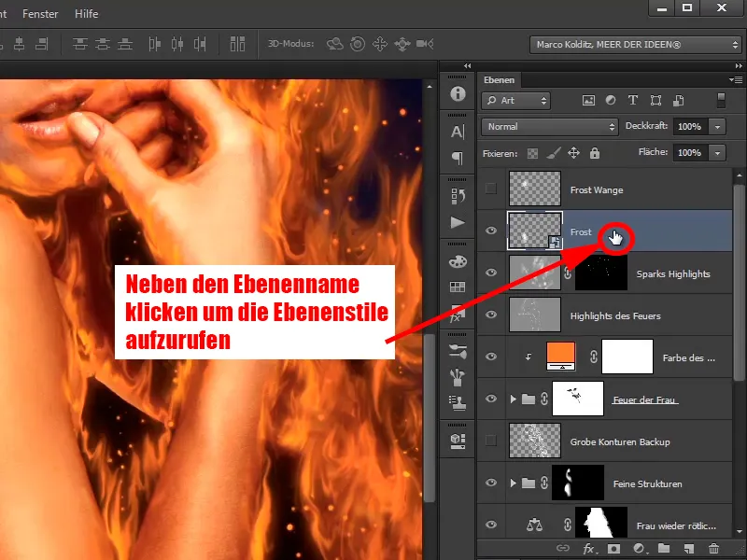Open the Character panel icon

[458, 132]
